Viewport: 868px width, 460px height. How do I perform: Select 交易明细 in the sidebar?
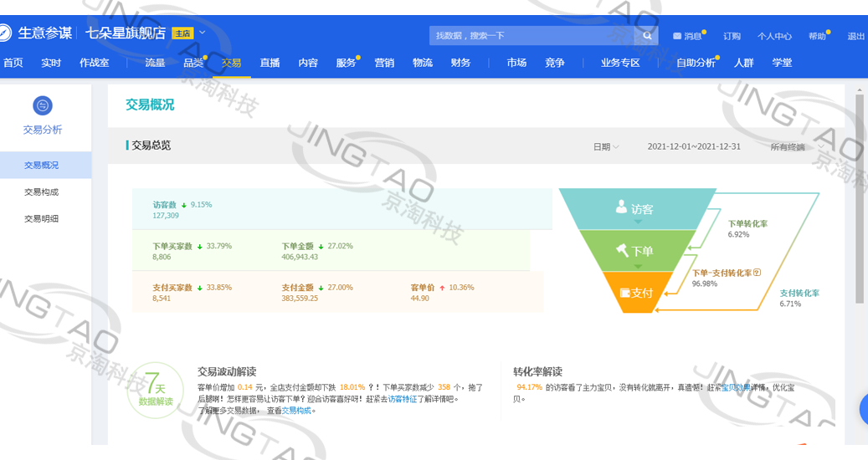[x=42, y=219]
